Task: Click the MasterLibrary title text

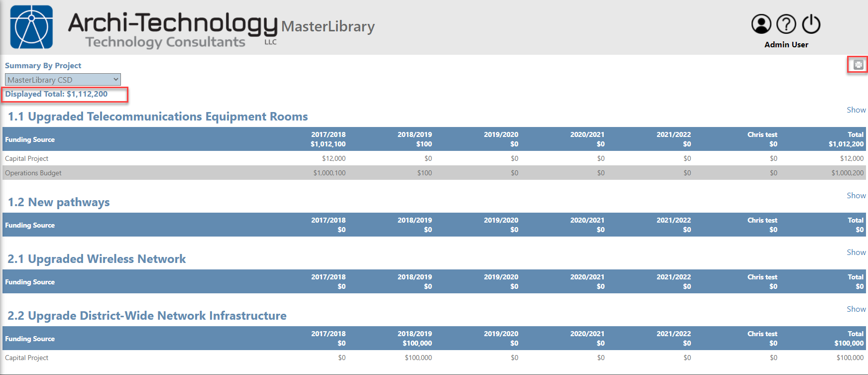Action: tap(328, 26)
